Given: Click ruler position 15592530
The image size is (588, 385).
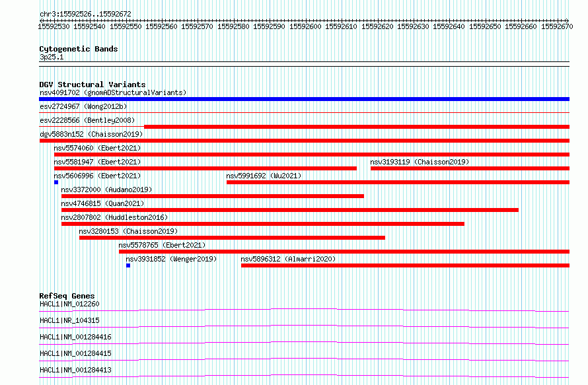Looking at the screenshot, I should [x=54, y=26].
